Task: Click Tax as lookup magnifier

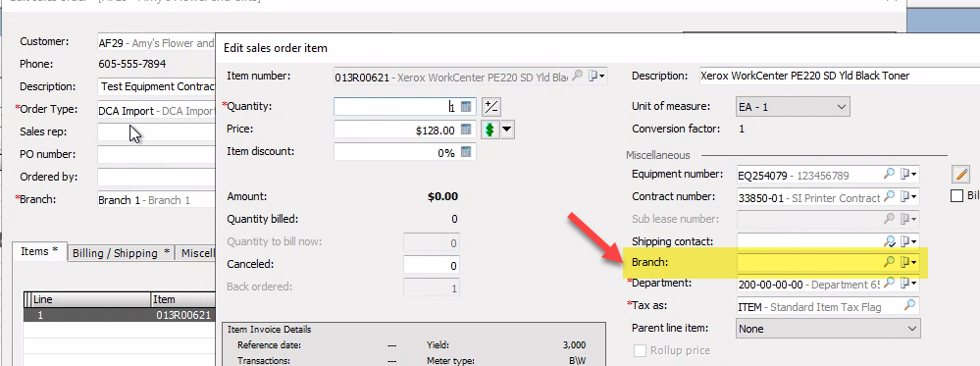Action: [909, 306]
